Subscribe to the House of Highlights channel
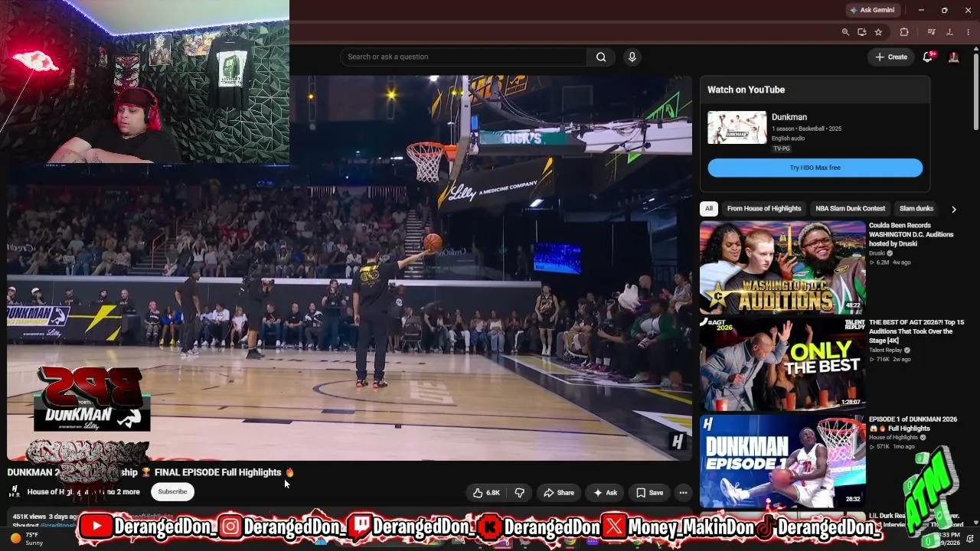The width and height of the screenshot is (980, 551). (172, 491)
